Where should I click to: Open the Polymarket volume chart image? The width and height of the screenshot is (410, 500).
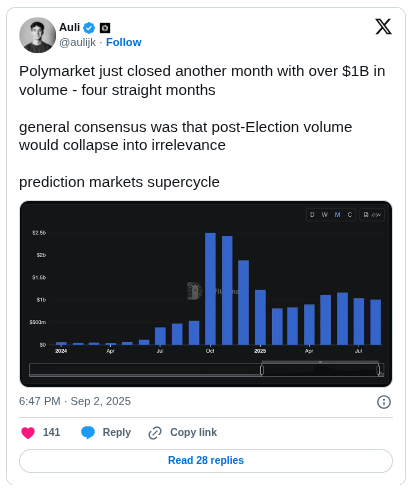(x=206, y=294)
